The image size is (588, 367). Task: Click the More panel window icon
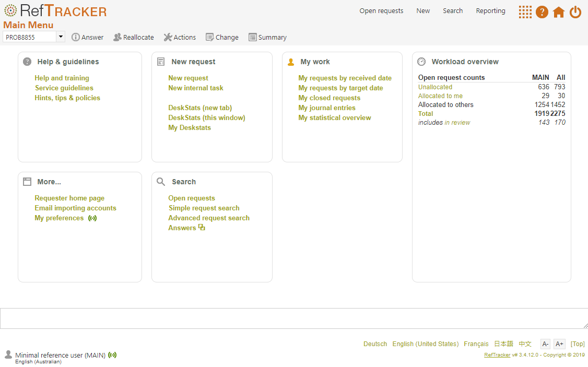[27, 182]
